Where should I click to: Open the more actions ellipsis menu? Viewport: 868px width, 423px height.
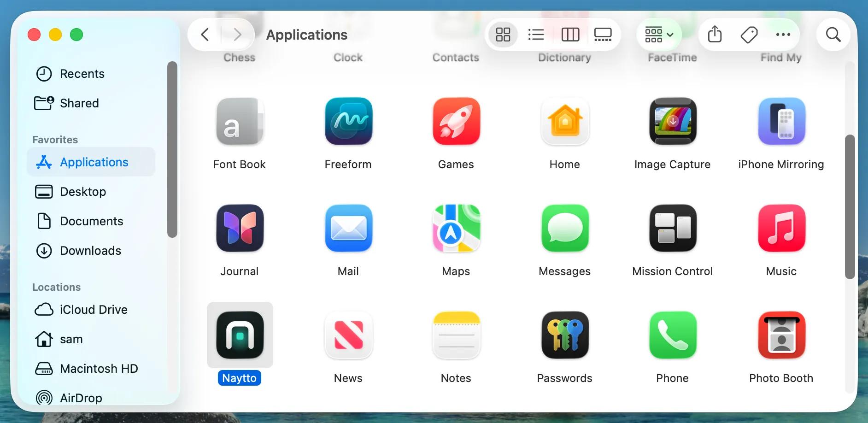click(783, 35)
